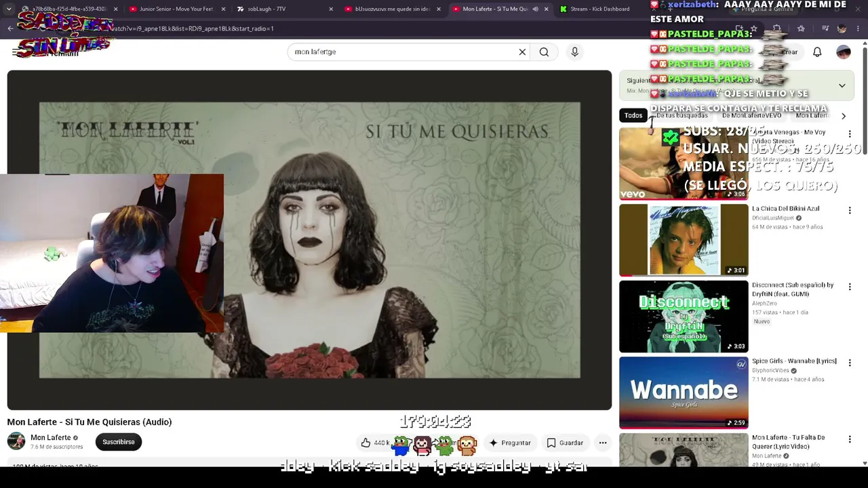Open La Chica Del Bikini Azul title
Screen dimensions: 868x488
pyautogui.click(x=785, y=209)
